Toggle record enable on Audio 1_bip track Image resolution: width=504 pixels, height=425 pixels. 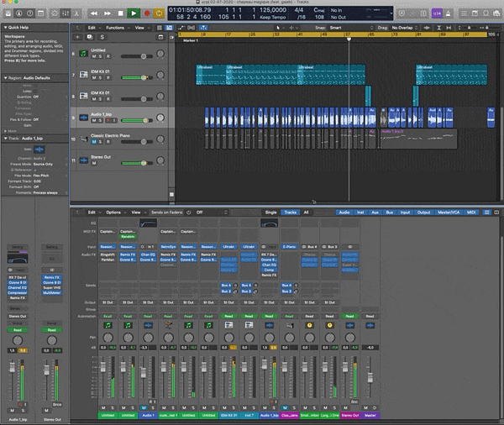pos(109,122)
